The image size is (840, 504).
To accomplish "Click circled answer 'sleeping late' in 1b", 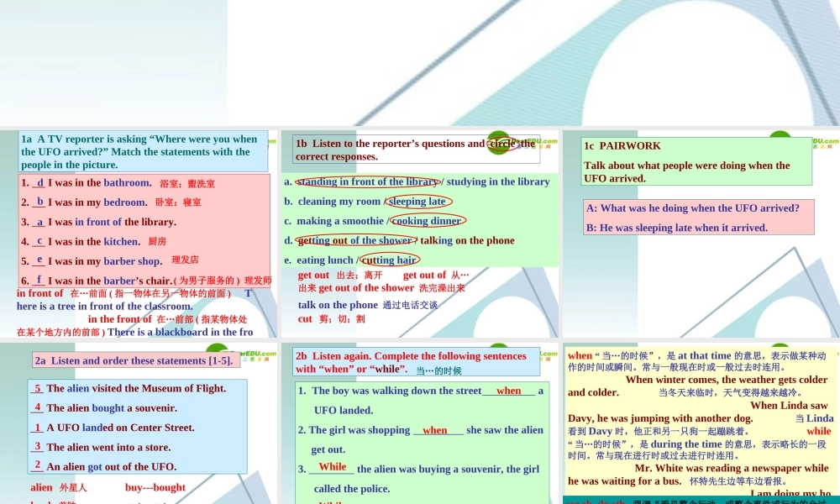I will 417,202.
